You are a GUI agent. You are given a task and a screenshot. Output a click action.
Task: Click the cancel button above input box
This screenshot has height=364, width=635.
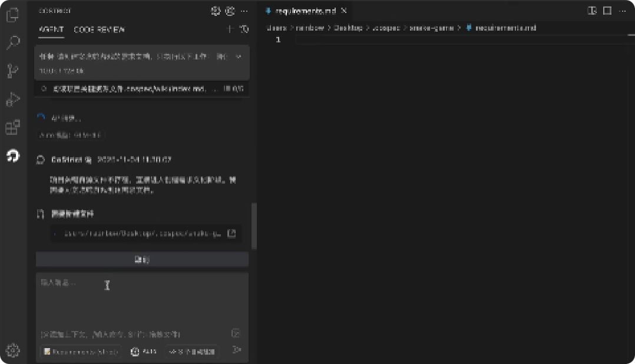[142, 260]
